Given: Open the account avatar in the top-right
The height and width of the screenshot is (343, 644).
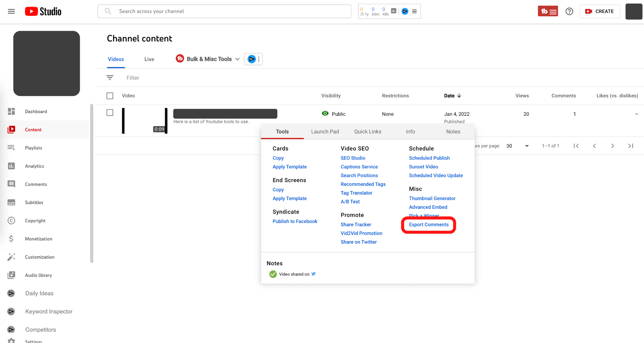Looking at the screenshot, I should coord(634,11).
